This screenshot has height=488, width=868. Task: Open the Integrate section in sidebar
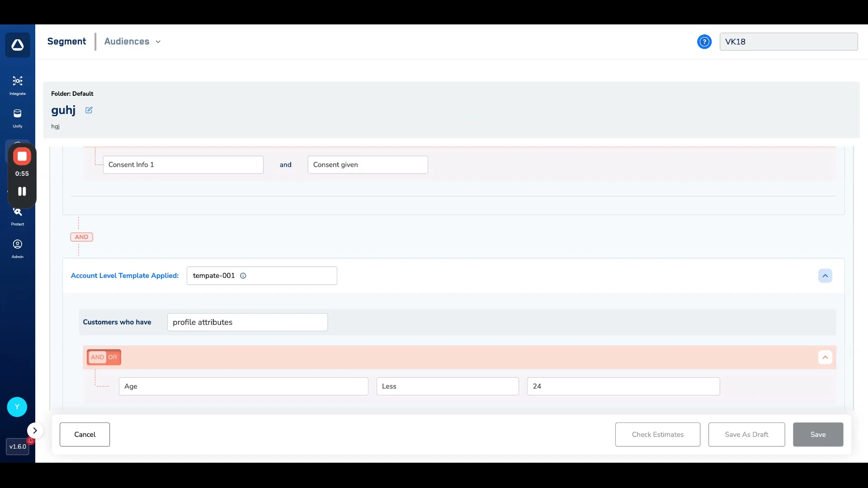point(17,85)
